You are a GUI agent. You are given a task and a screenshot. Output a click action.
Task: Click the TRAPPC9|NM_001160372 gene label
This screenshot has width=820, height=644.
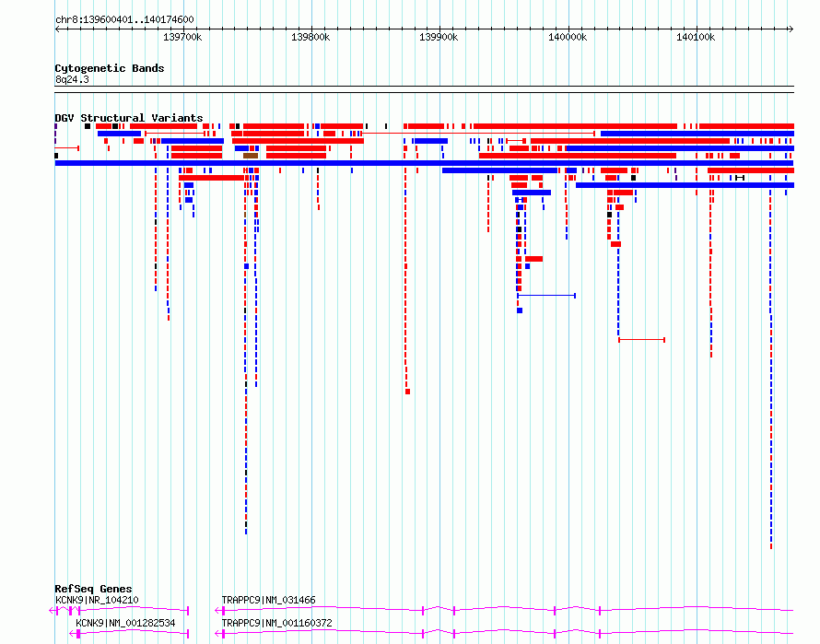[276, 623]
